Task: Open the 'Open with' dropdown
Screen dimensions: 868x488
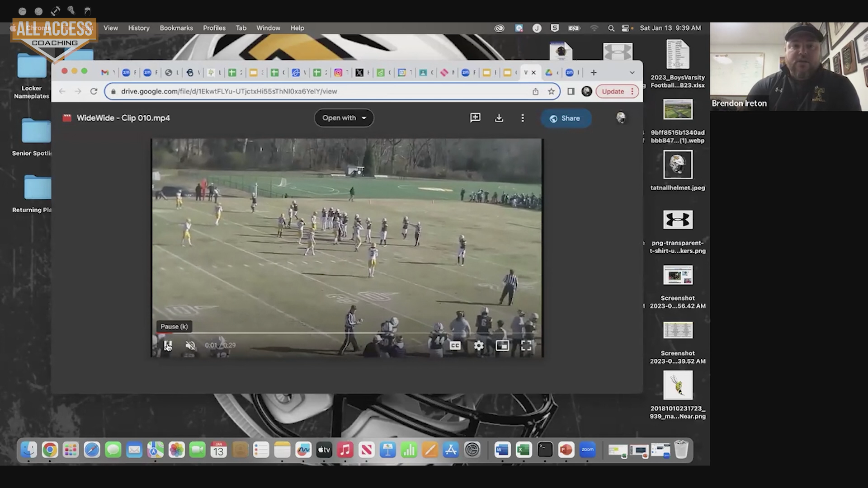Action: tap(344, 118)
